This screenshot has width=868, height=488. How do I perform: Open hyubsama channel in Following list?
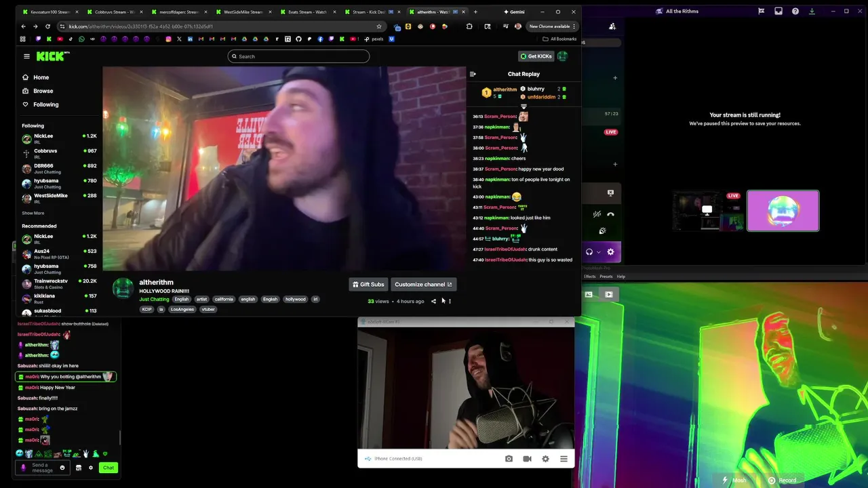[x=60, y=183]
